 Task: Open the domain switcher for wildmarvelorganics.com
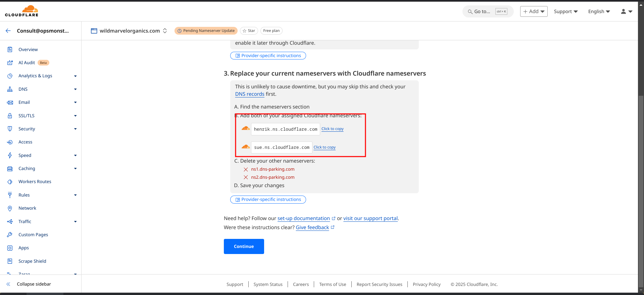click(x=165, y=31)
